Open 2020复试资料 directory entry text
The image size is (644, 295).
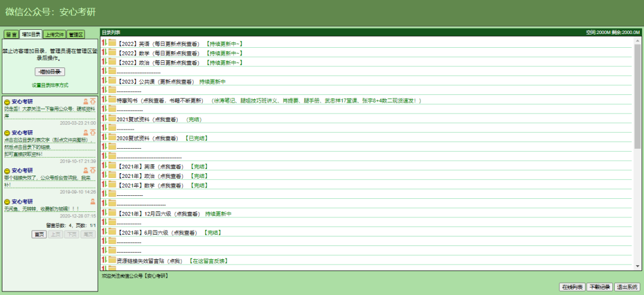click(x=147, y=138)
